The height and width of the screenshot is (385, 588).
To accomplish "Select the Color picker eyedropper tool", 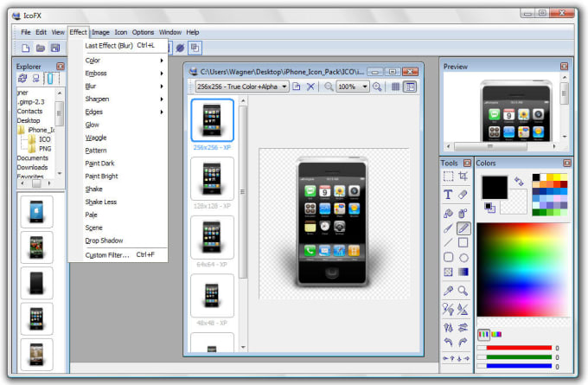I will coord(448,291).
